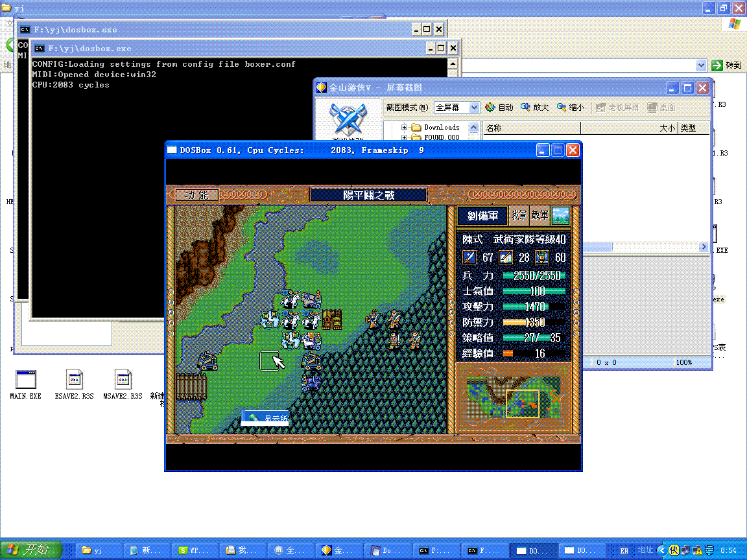This screenshot has width=747, height=560.
Task: Click the folder tree scroll up arrow
Action: click(x=473, y=127)
